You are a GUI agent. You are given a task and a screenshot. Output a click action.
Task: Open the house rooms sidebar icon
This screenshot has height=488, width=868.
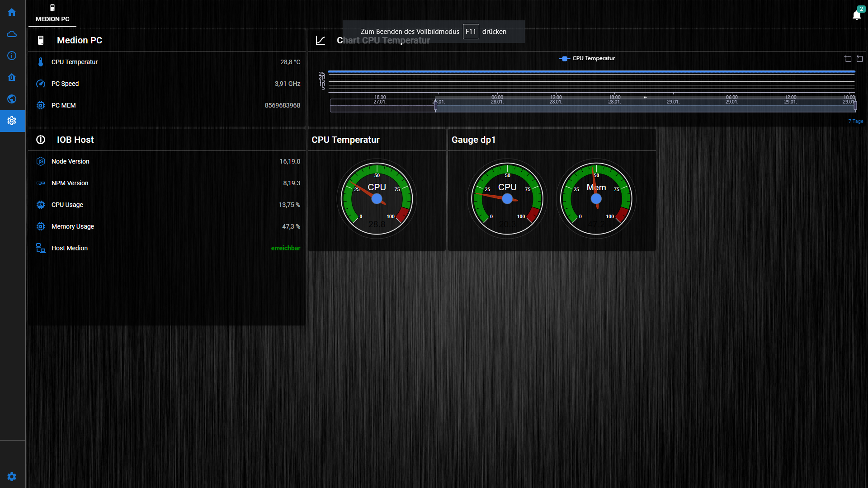pyautogui.click(x=12, y=77)
